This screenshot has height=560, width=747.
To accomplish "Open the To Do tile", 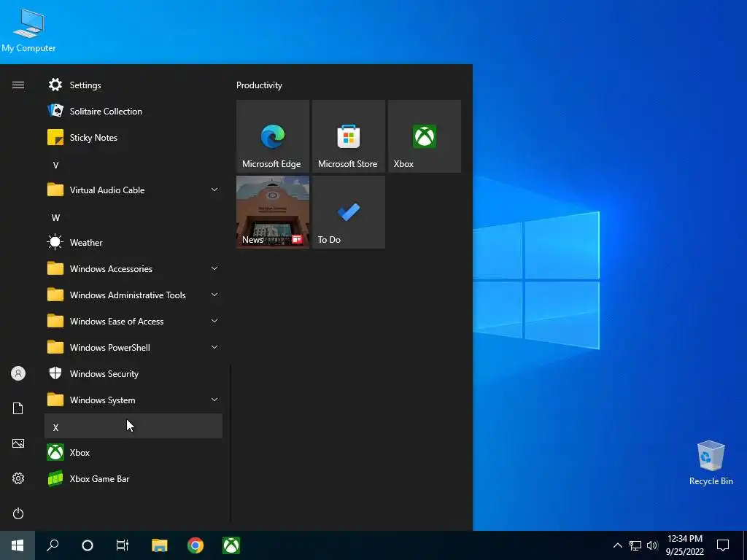I will pyautogui.click(x=348, y=212).
